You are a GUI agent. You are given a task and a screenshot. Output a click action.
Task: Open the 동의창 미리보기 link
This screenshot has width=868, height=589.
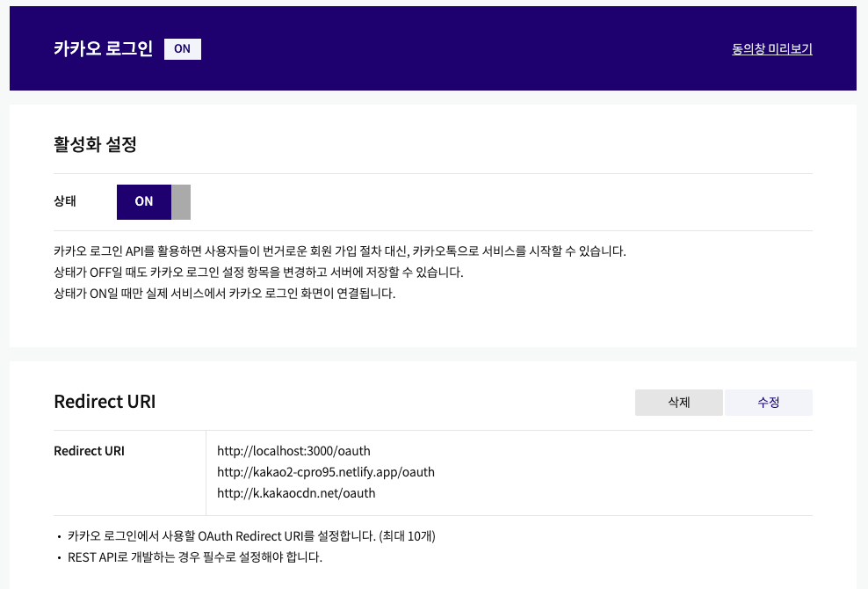[x=771, y=48]
